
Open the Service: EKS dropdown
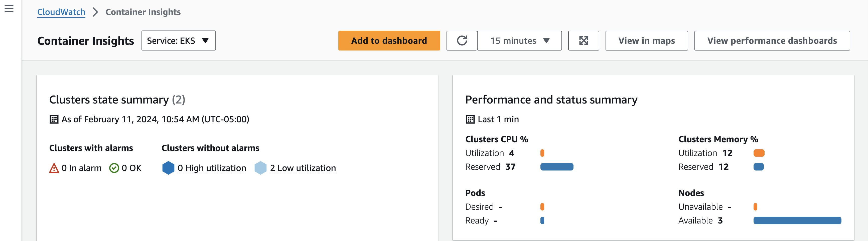point(179,41)
